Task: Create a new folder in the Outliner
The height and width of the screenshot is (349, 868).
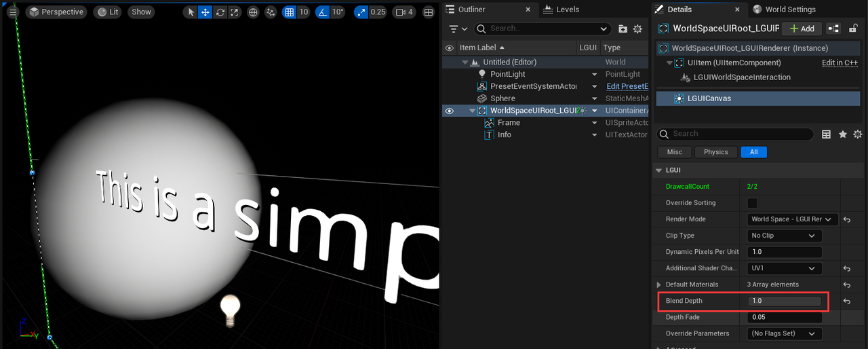Action: 623,29
